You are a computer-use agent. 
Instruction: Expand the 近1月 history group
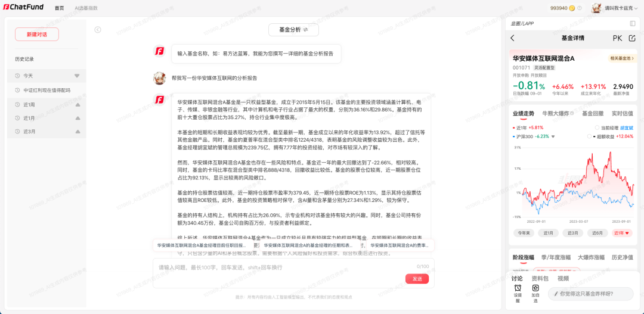pyautogui.click(x=78, y=118)
